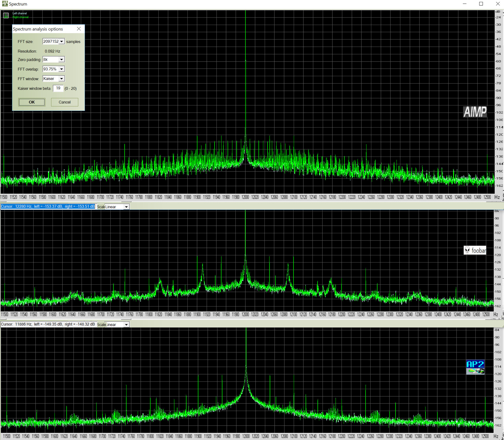
Task: Click the cursor readout at 11886 Hz
Action: pyautogui.click(x=48, y=324)
